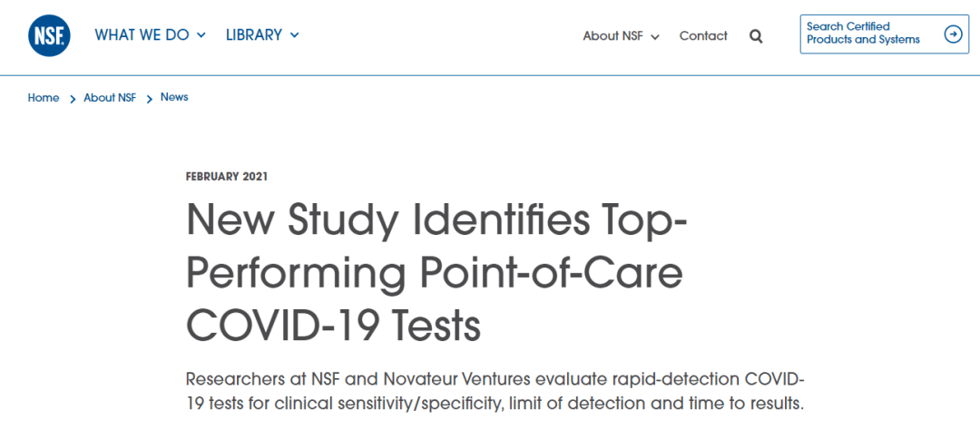Click the NSF logo
Image resolution: width=980 pixels, height=429 pixels.
(49, 36)
